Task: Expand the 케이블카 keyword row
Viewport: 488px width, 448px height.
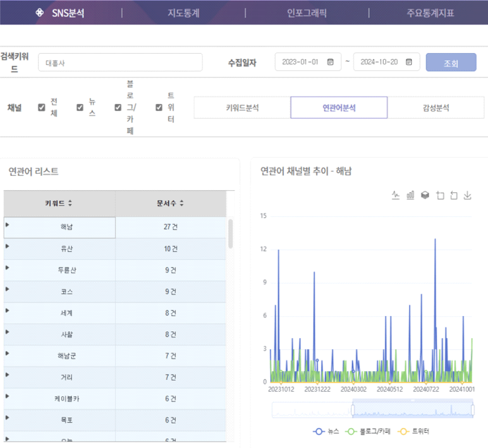Action: tap(7, 396)
